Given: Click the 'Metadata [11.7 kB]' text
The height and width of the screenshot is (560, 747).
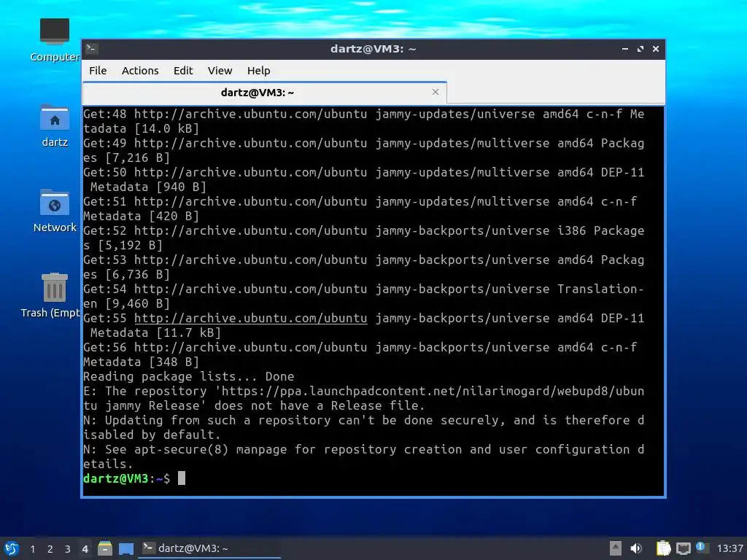Looking at the screenshot, I should [x=155, y=332].
